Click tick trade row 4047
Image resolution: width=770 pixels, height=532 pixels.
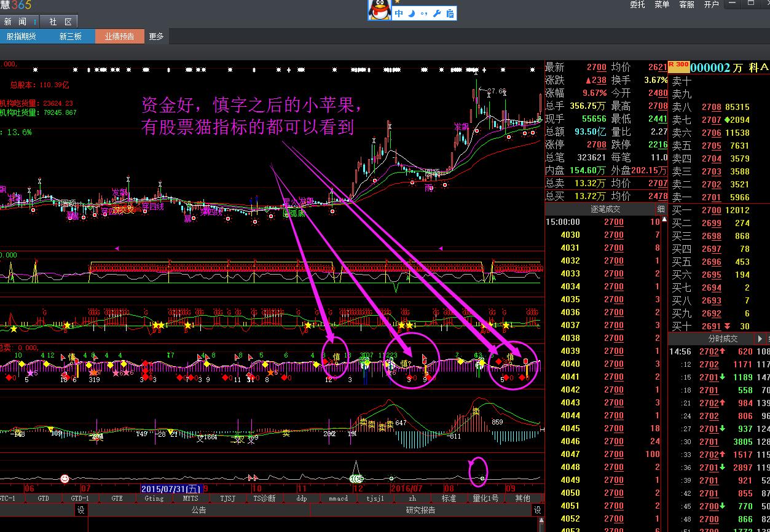tap(607, 454)
